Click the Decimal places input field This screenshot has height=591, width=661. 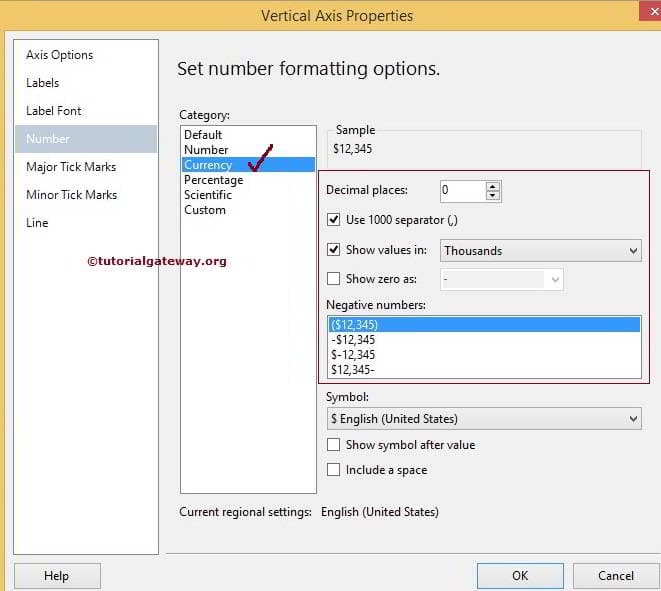click(462, 191)
